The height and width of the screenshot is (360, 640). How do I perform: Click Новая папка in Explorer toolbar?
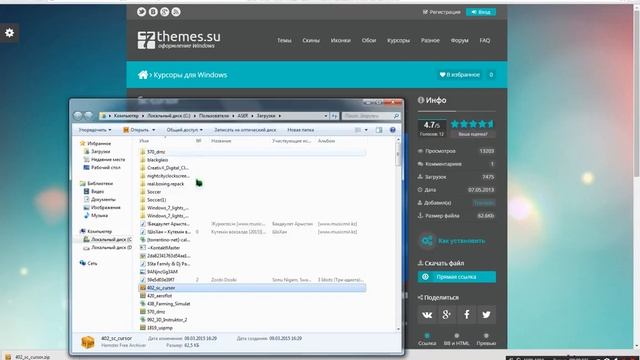click(300, 130)
